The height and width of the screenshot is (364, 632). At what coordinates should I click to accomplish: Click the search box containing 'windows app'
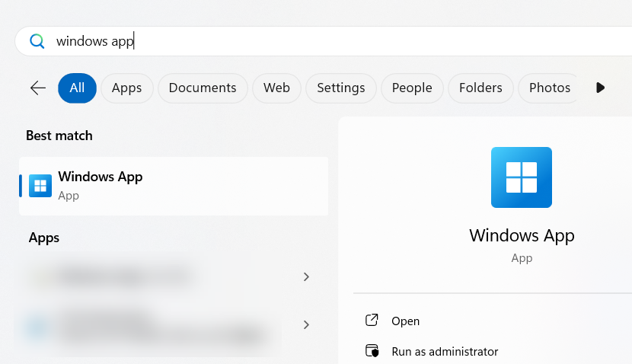point(324,41)
